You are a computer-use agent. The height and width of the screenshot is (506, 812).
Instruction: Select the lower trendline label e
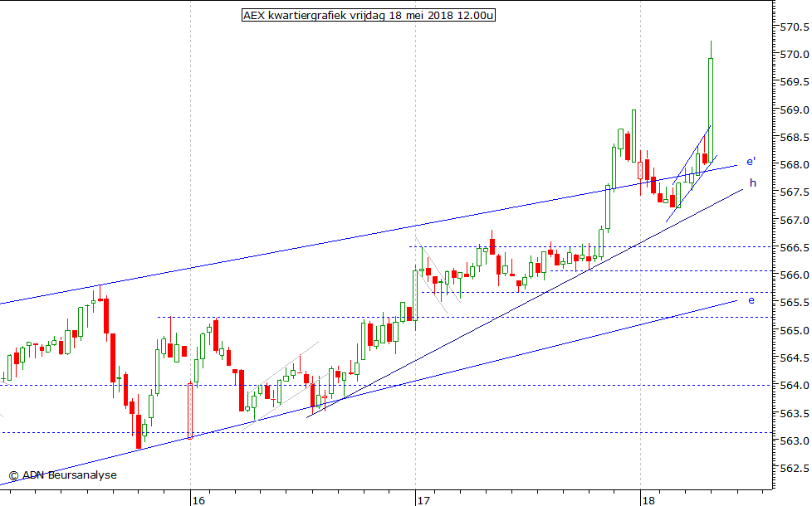(751, 300)
